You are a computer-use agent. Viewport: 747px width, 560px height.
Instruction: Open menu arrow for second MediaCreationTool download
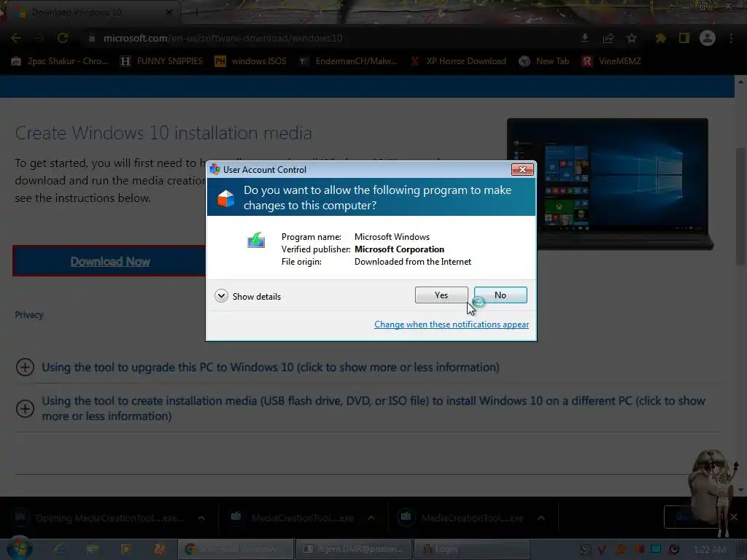371,518
